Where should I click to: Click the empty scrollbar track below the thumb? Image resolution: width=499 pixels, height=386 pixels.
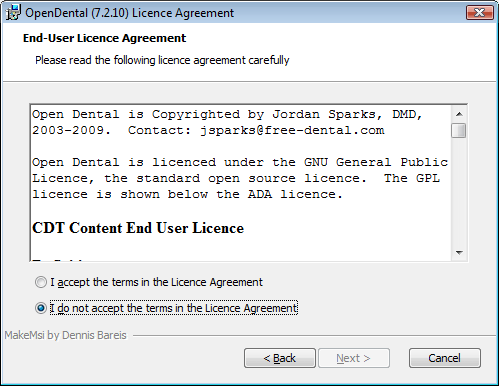(x=459, y=192)
